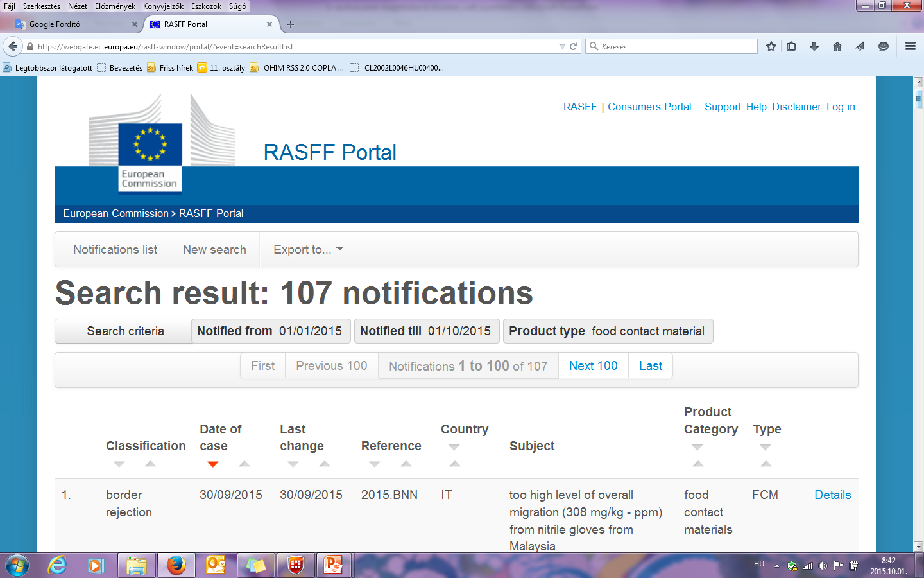The image size is (924, 578).
Task: Open the Support link
Action: pyautogui.click(x=723, y=107)
